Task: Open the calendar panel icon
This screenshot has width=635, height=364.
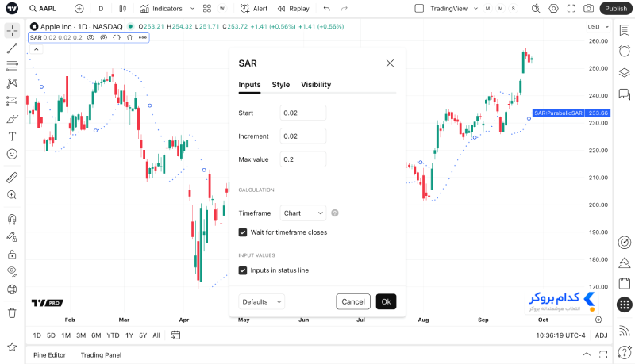Action: pyautogui.click(x=625, y=283)
